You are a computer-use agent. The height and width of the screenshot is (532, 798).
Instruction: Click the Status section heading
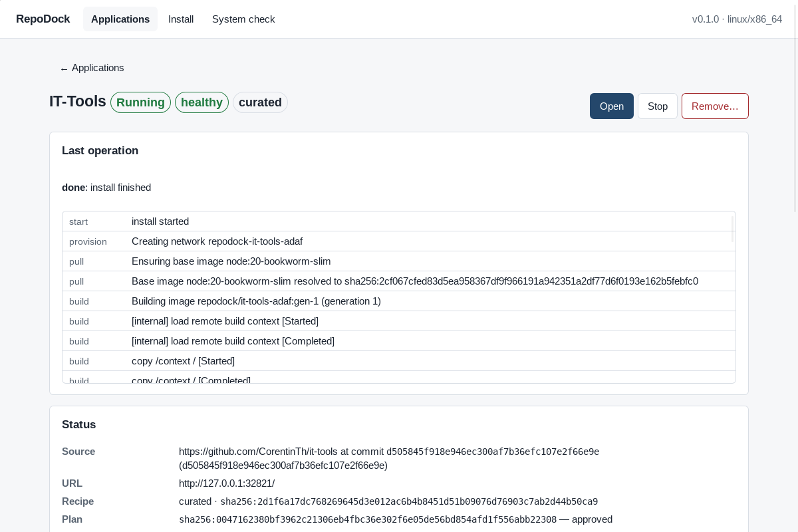click(78, 424)
